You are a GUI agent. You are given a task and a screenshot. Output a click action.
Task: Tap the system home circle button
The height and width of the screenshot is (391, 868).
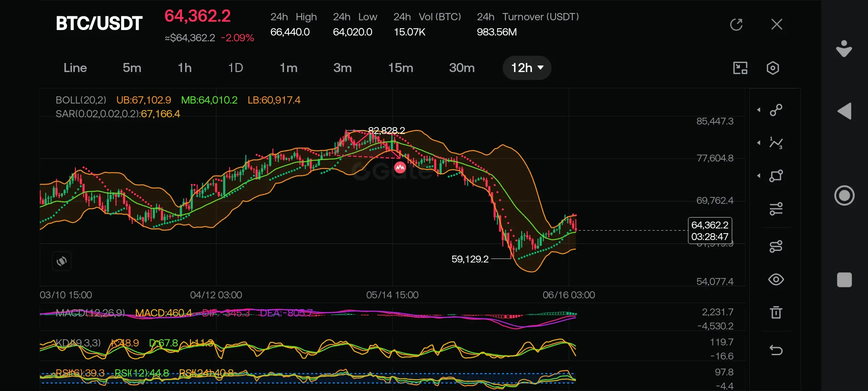[x=844, y=195]
